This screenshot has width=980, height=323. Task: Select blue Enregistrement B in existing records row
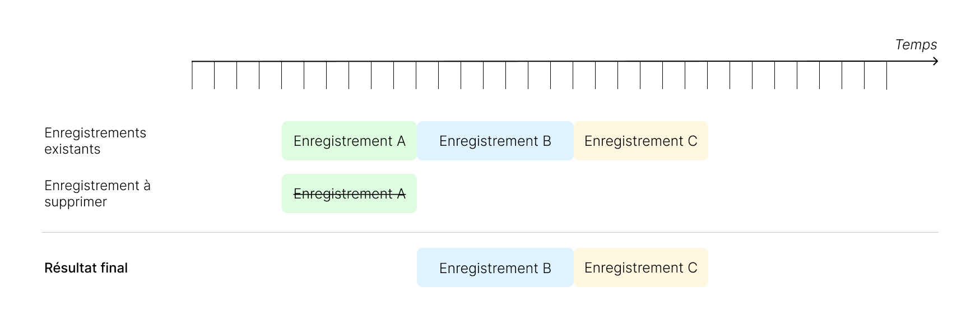coord(495,141)
